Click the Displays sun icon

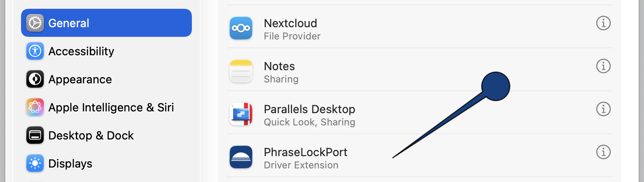(35, 163)
